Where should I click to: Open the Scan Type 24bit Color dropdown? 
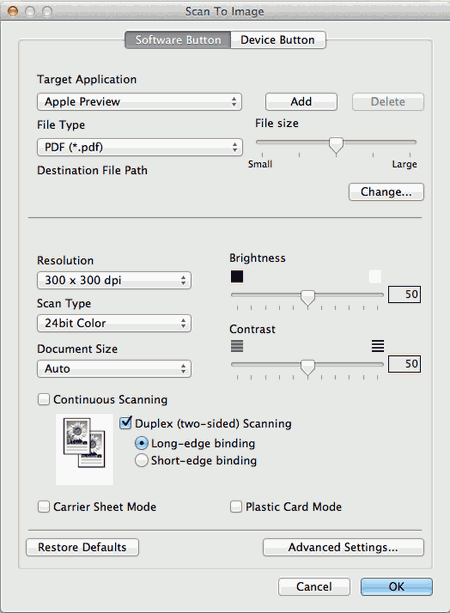[x=114, y=323]
